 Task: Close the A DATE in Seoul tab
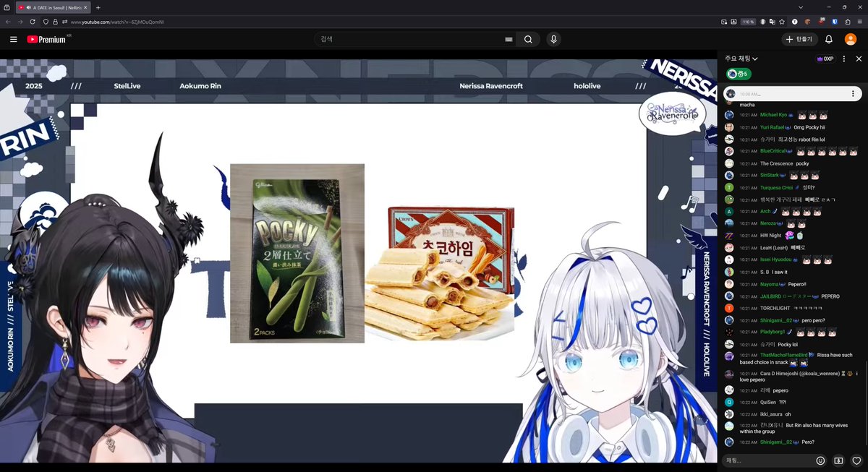tap(85, 7)
